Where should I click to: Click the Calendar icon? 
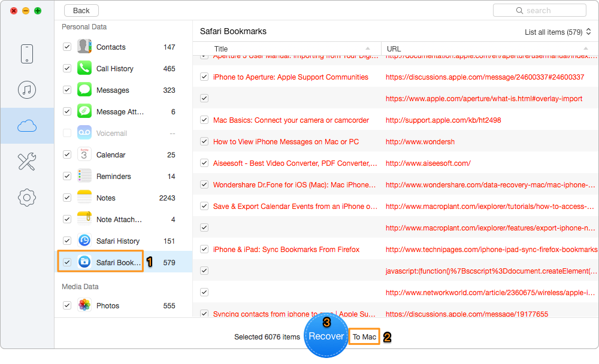click(84, 154)
